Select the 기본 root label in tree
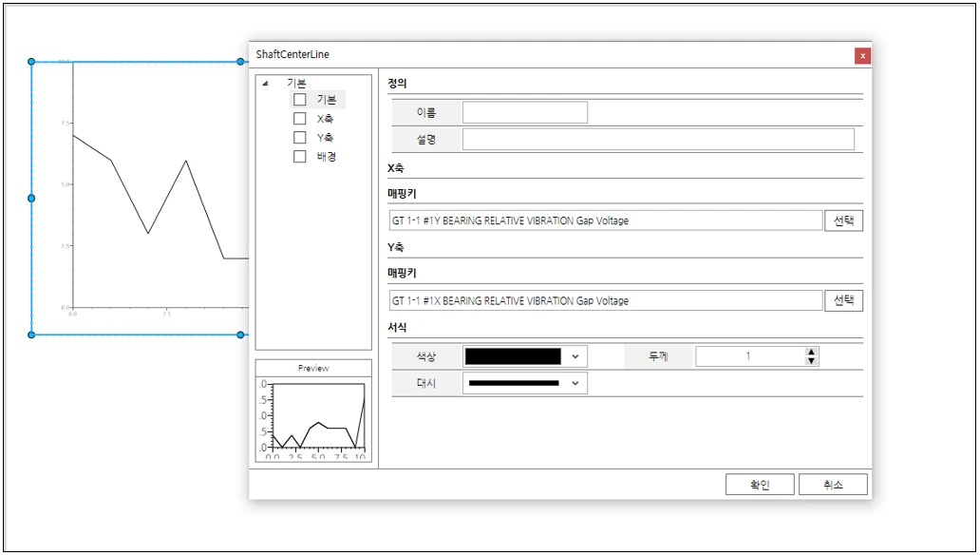Viewport: 980px width, 555px height. (296, 84)
